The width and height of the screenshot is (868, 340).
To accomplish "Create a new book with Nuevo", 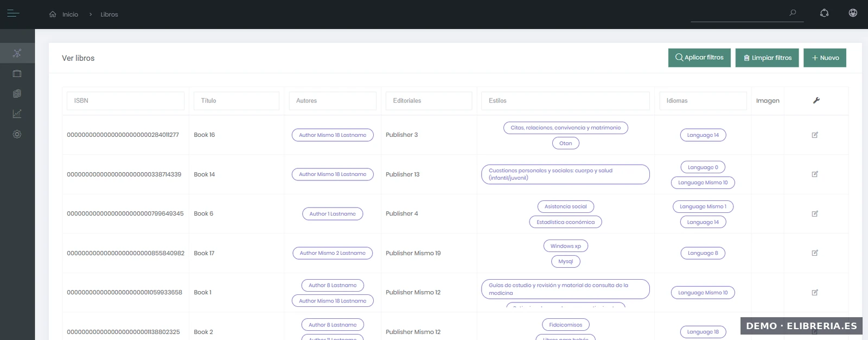I will click(825, 58).
